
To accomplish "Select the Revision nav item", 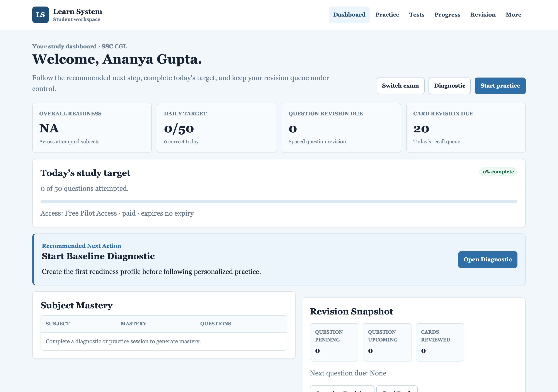I will 483,15.
